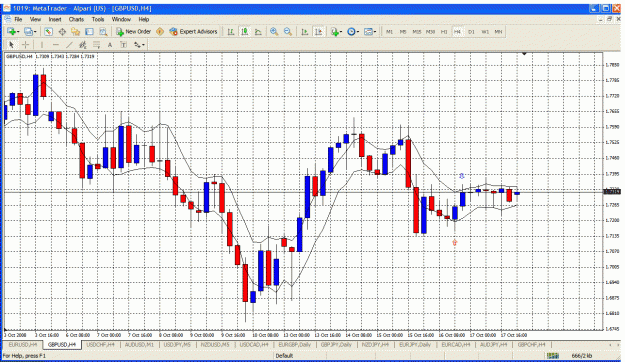Click the Expert Advisors button
The image size is (625, 362).
tap(193, 31)
